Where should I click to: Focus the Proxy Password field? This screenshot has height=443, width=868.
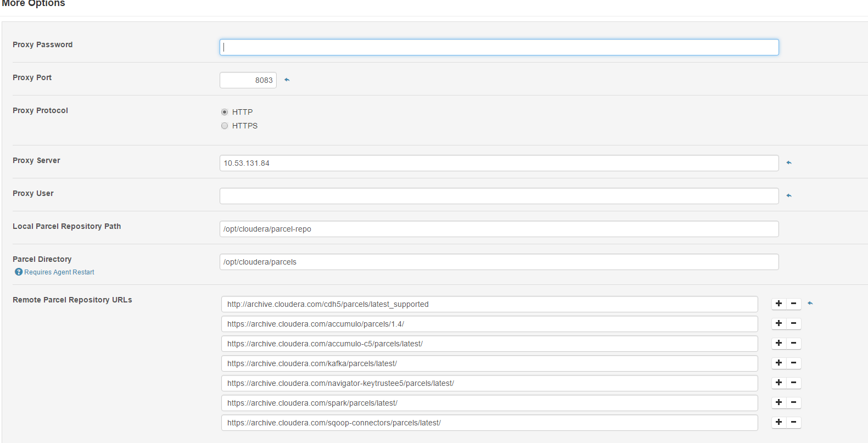coord(499,47)
